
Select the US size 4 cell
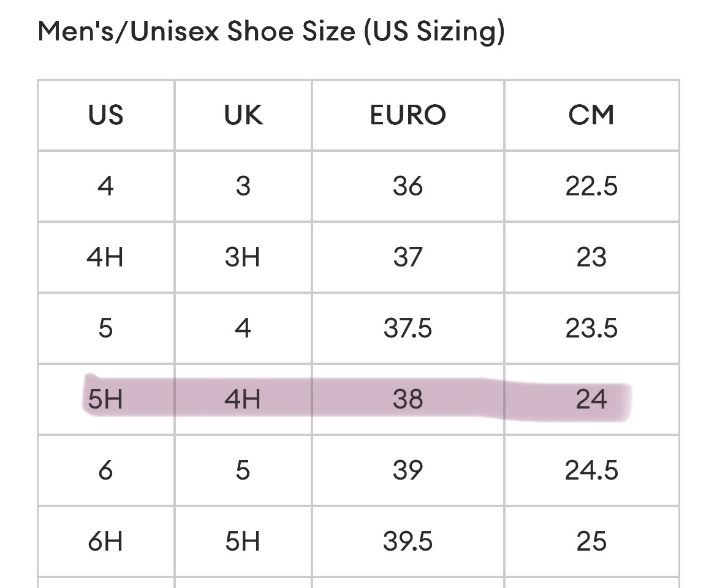click(106, 186)
